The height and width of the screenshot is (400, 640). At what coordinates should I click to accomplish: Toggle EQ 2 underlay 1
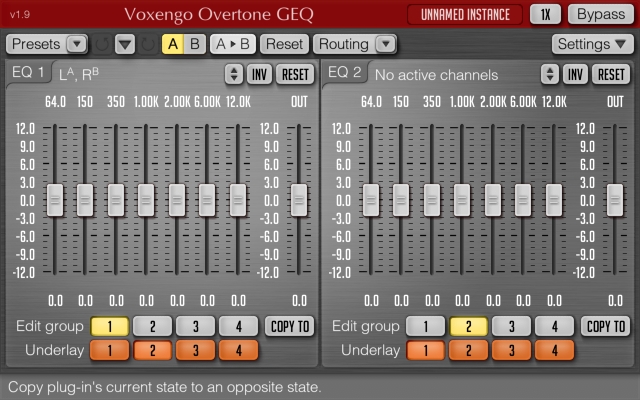tap(426, 350)
